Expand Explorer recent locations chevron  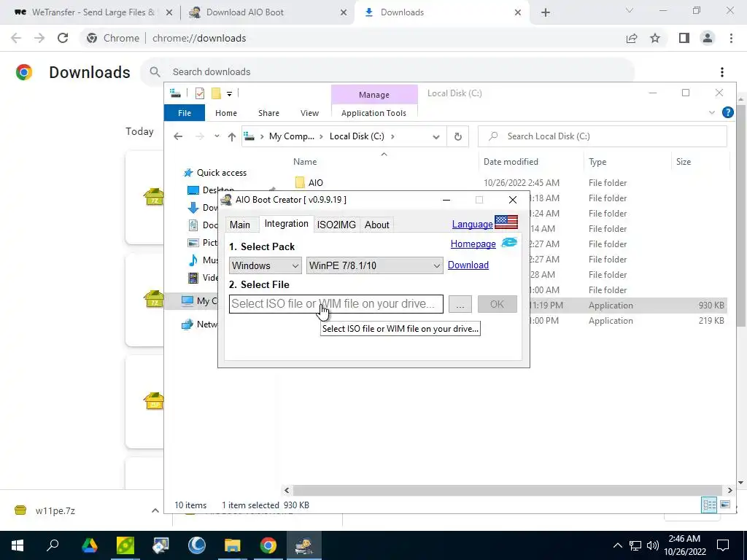(x=217, y=136)
